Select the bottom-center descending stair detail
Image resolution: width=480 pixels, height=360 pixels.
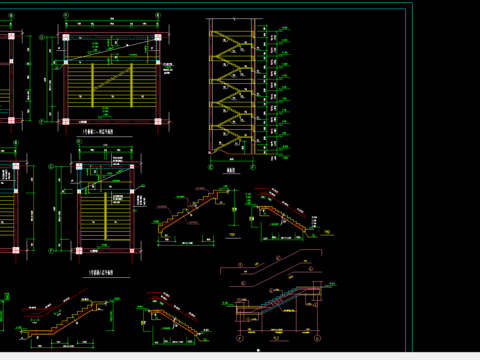[x=173, y=318]
